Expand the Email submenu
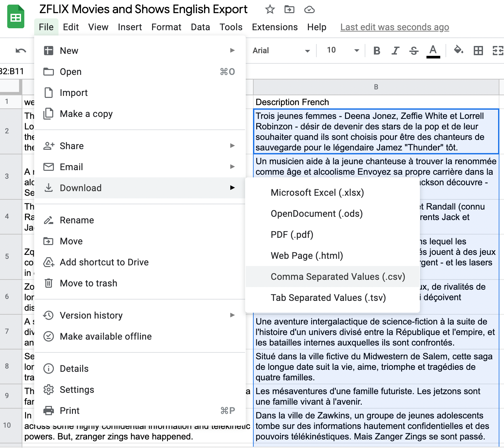The height and width of the screenshot is (448, 504). click(x=140, y=167)
